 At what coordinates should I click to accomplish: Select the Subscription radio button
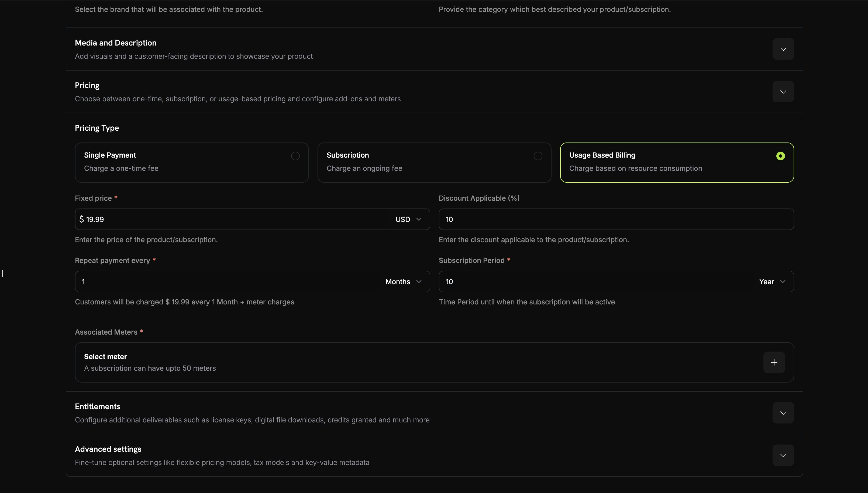click(537, 156)
